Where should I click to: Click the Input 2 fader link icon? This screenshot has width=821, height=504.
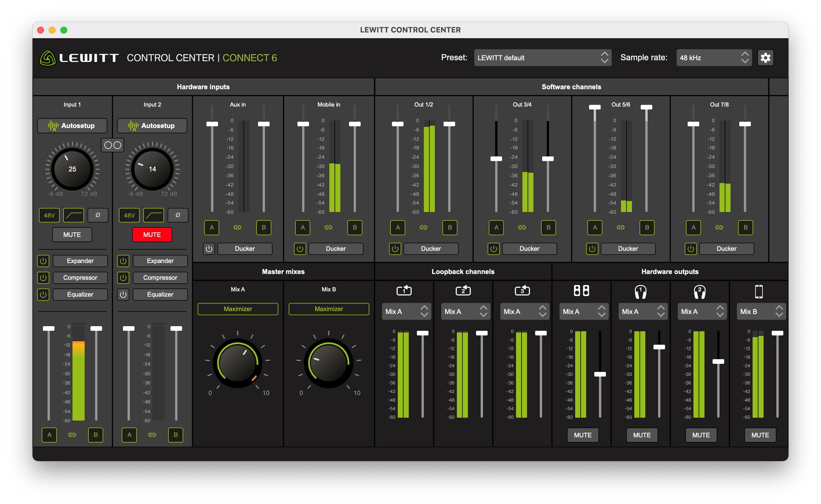152,435
